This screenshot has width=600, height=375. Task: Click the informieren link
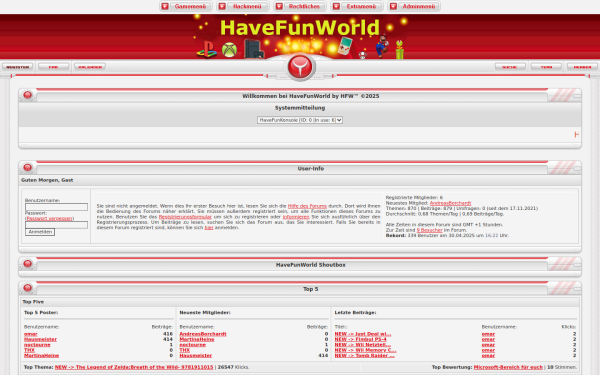296,217
